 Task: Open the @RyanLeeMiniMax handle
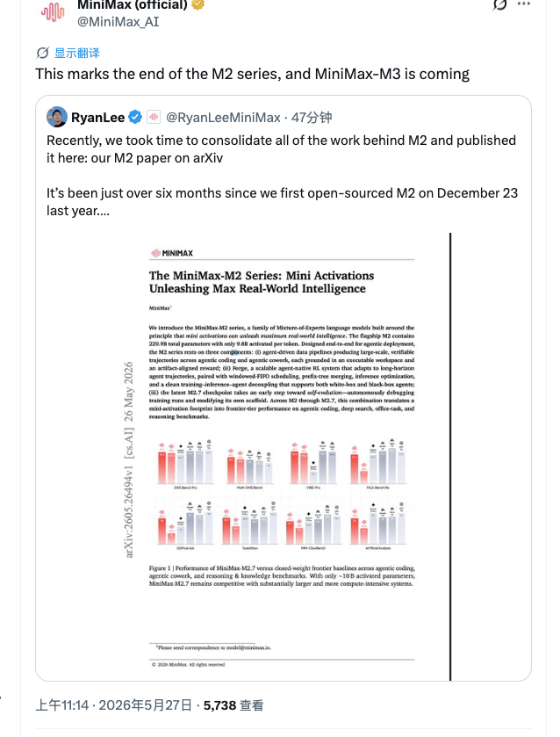coord(223,117)
